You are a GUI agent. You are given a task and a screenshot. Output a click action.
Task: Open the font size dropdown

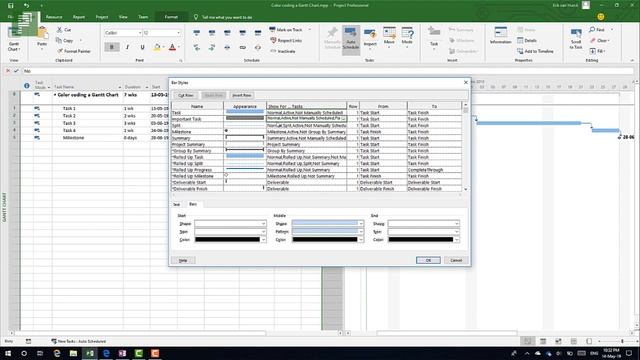[178, 33]
